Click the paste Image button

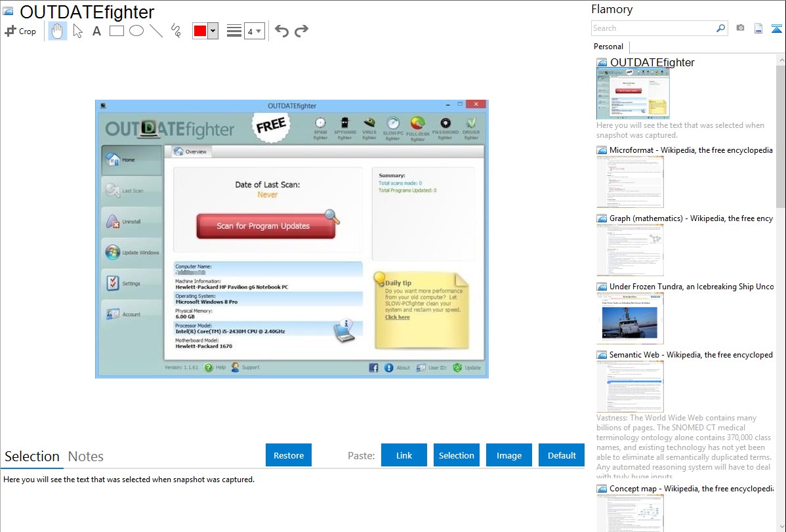(508, 455)
